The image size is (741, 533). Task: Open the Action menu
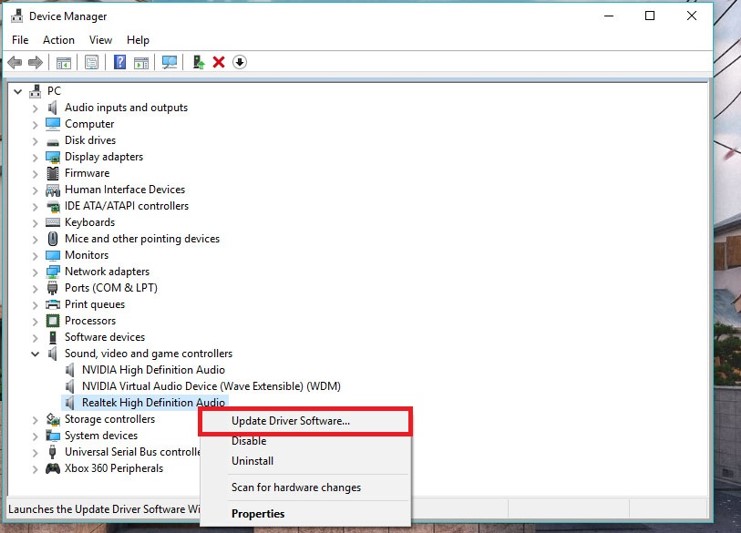tap(59, 40)
